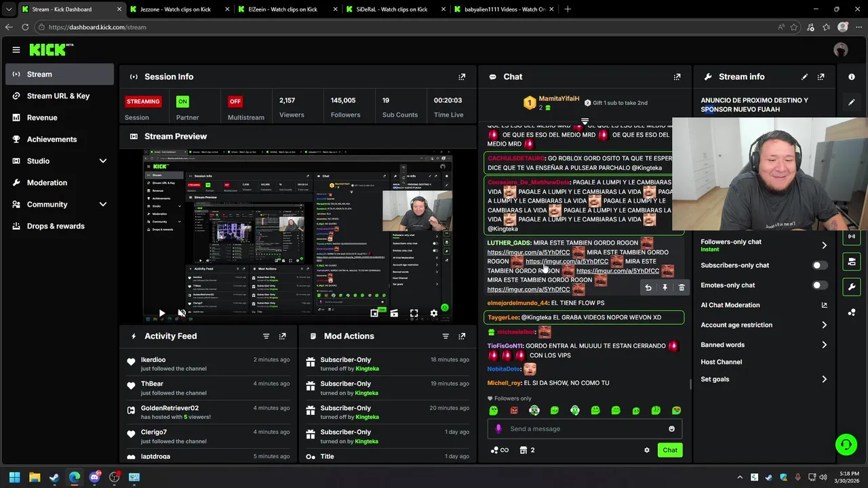
Task: Switch to ElZeein clips browser tab
Action: tap(287, 9)
